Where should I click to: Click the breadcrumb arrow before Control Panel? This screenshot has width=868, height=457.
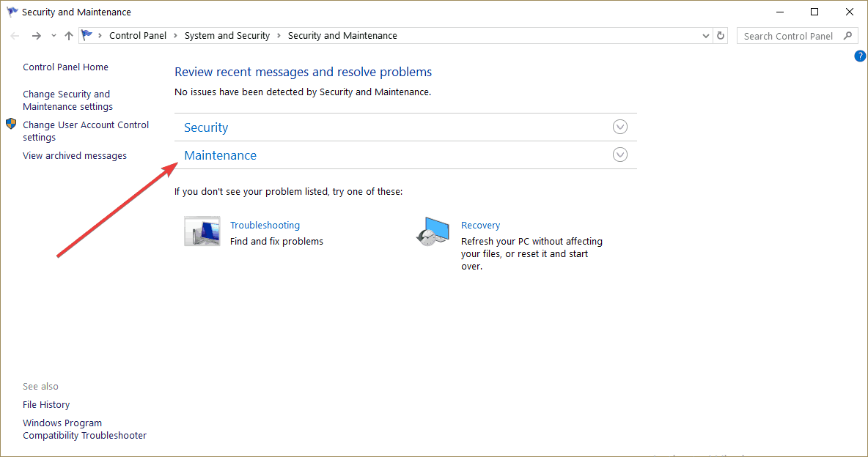pyautogui.click(x=100, y=36)
